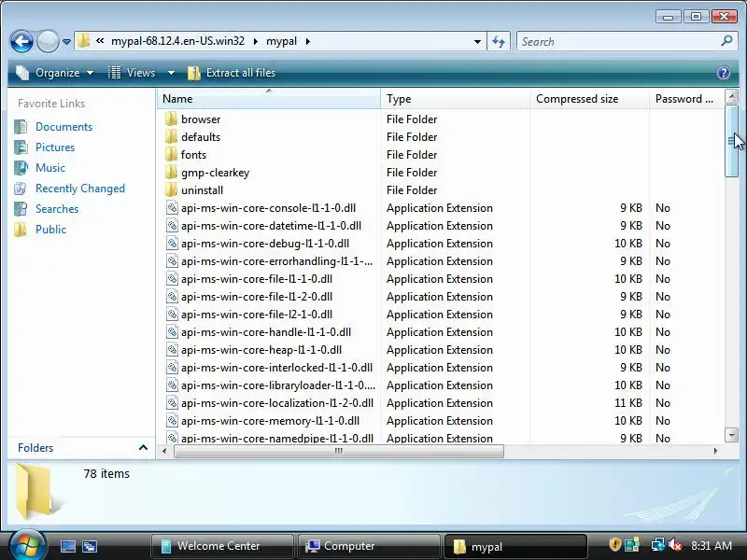Viewport: 747px width, 560px height.
Task: Select the uninstall folder icon
Action: click(171, 190)
